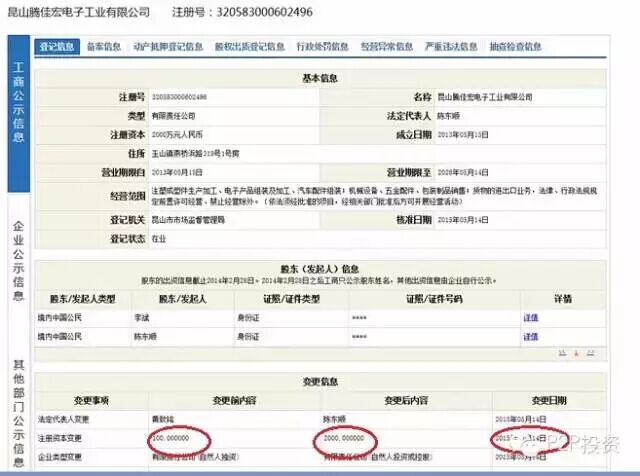Click 境内中国公民 cell in 陈东顺 row
The width and height of the screenshot is (640, 476).
tap(60, 337)
